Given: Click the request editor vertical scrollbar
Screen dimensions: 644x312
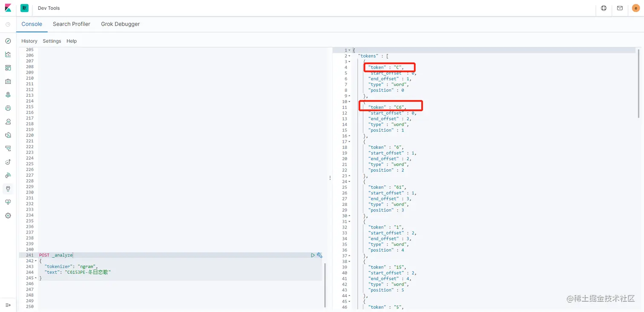Looking at the screenshot, I should coord(325,285).
